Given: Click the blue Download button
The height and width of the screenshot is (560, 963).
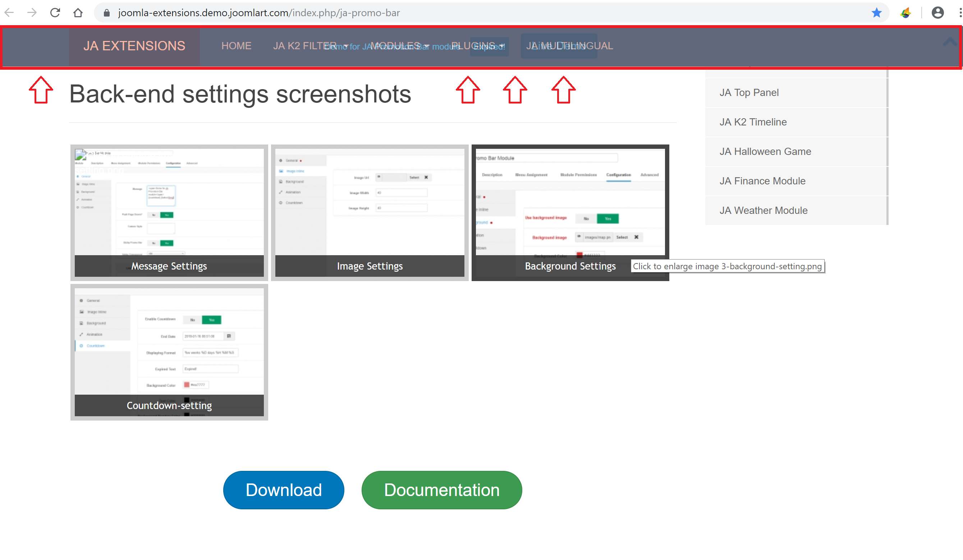Looking at the screenshot, I should (284, 490).
